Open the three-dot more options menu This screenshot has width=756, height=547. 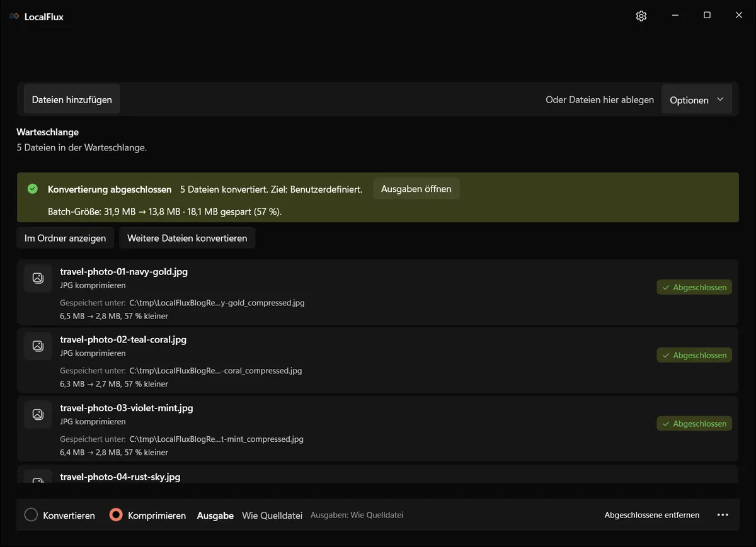pyautogui.click(x=723, y=515)
